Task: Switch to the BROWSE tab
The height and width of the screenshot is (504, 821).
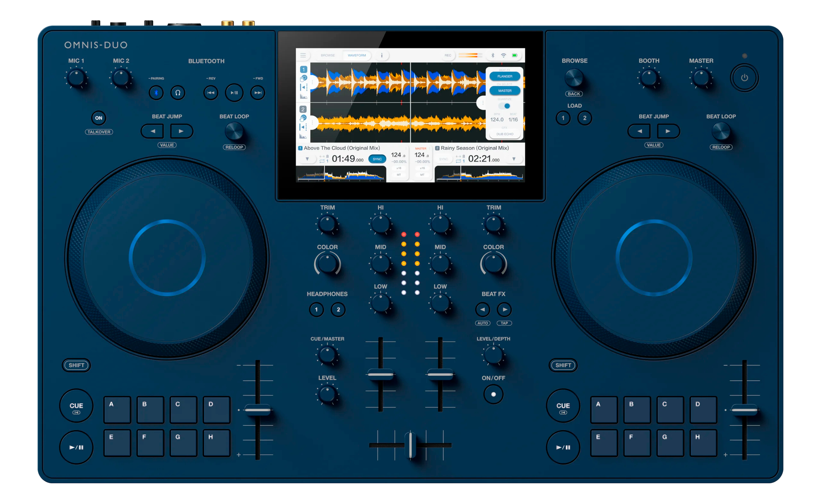Action: (x=328, y=55)
